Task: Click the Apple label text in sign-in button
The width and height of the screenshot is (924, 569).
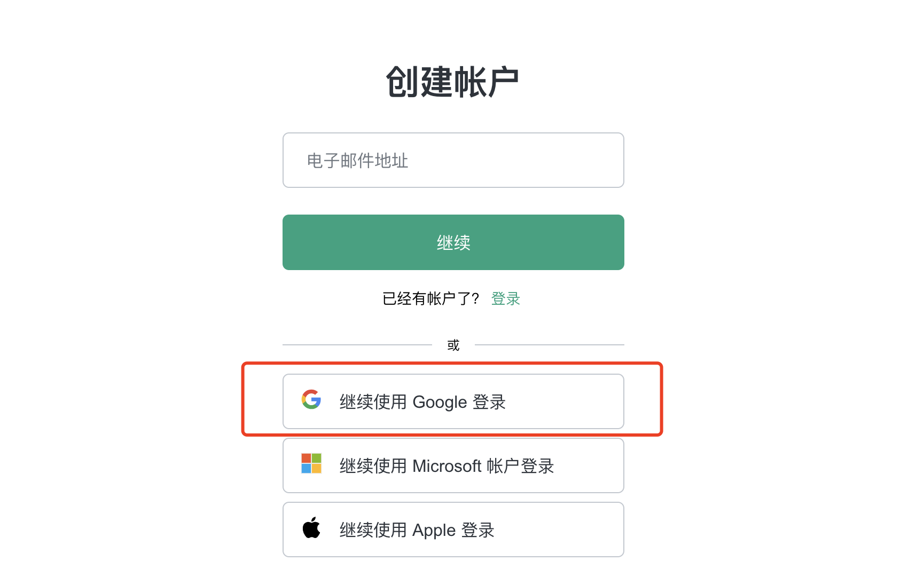Action: coord(434,531)
